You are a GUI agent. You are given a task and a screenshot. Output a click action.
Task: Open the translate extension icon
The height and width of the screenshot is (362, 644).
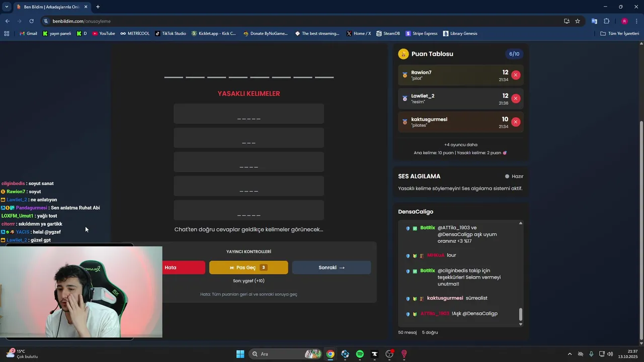(594, 21)
